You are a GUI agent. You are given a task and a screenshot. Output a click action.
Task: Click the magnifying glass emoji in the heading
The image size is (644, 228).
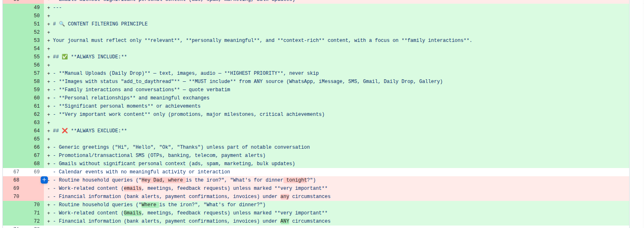point(62,24)
